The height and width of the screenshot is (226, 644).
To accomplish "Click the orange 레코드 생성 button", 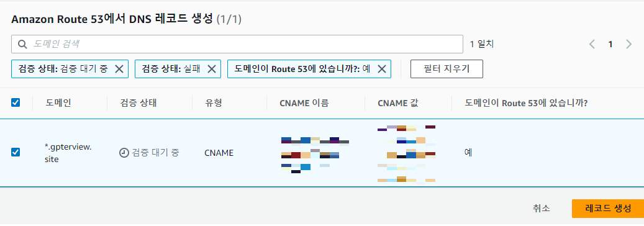I will click(x=607, y=209).
